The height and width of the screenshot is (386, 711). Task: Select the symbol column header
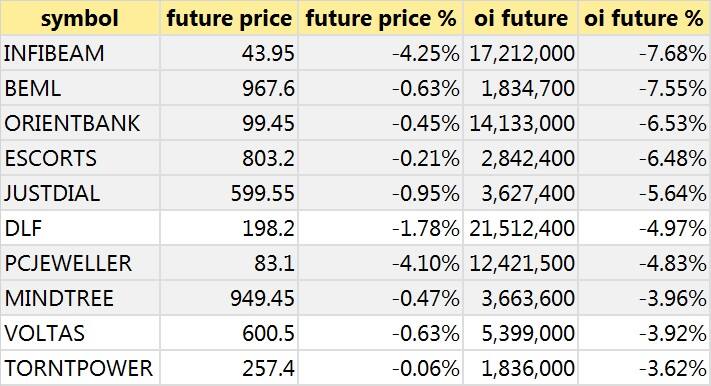tap(80, 18)
